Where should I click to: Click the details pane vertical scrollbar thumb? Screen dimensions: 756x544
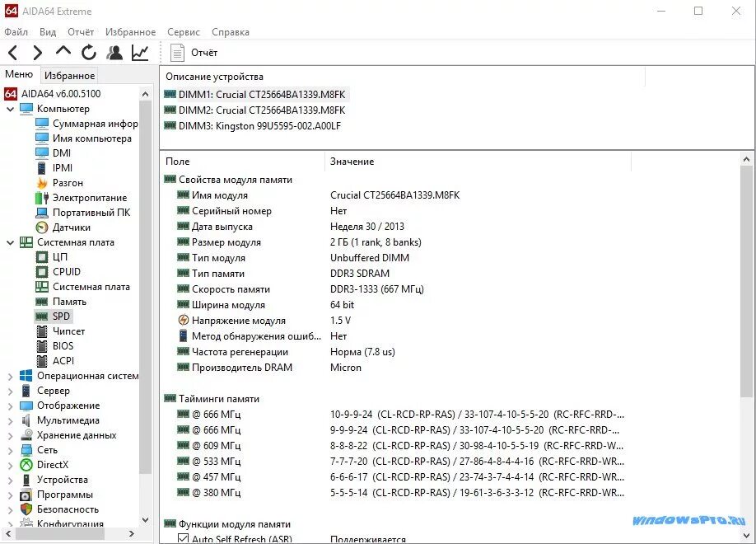click(x=746, y=281)
